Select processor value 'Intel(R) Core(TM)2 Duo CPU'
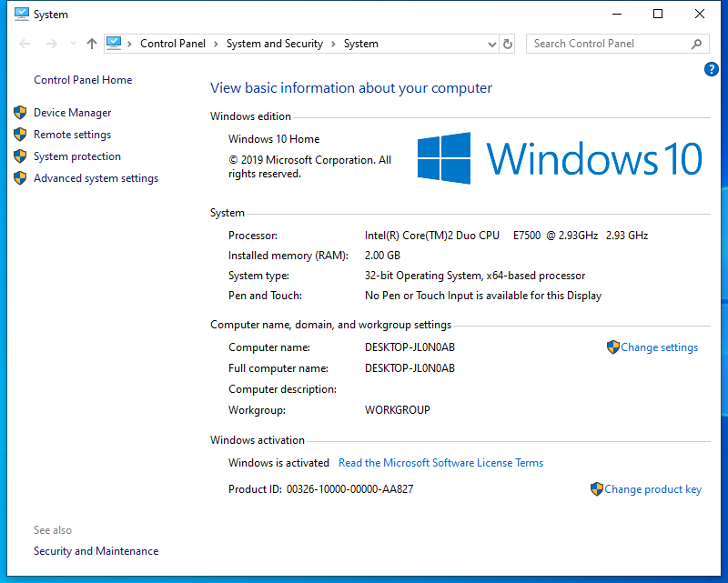This screenshot has width=728, height=583. pyautogui.click(x=432, y=236)
